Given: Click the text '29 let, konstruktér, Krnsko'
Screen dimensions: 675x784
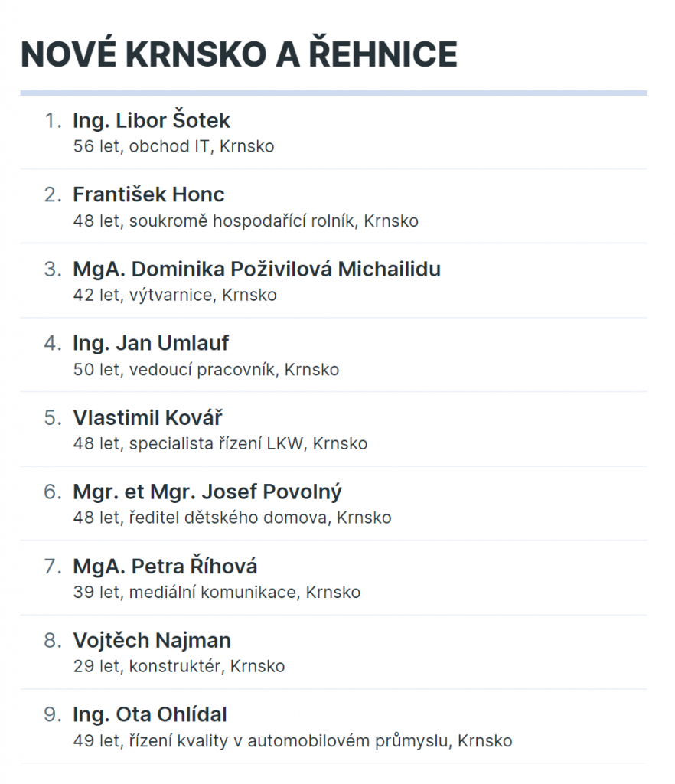Looking at the screenshot, I should [179, 666].
